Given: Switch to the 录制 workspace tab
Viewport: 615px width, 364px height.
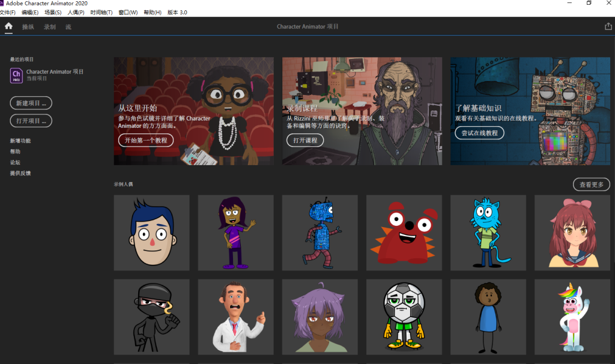Looking at the screenshot, I should 50,27.
